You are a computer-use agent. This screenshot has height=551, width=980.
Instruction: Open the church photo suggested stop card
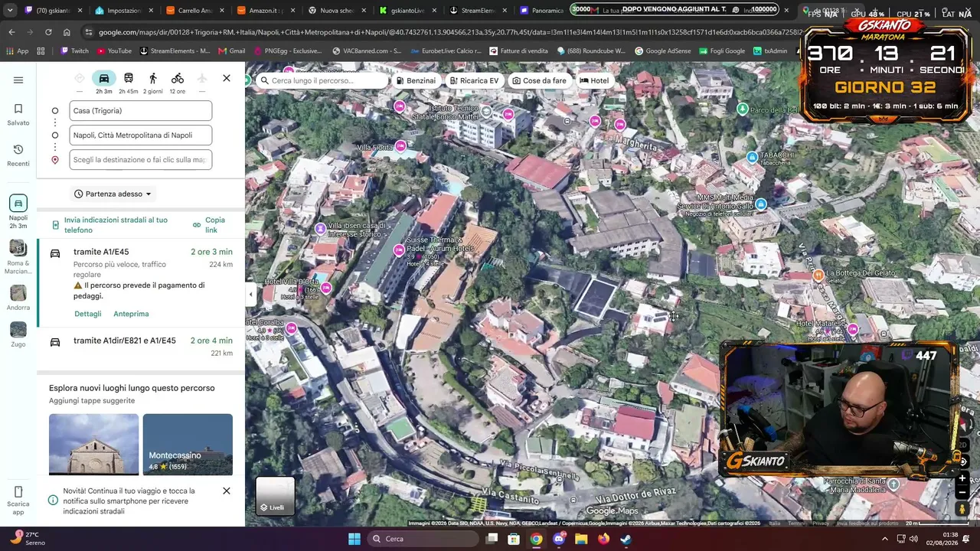click(x=94, y=445)
